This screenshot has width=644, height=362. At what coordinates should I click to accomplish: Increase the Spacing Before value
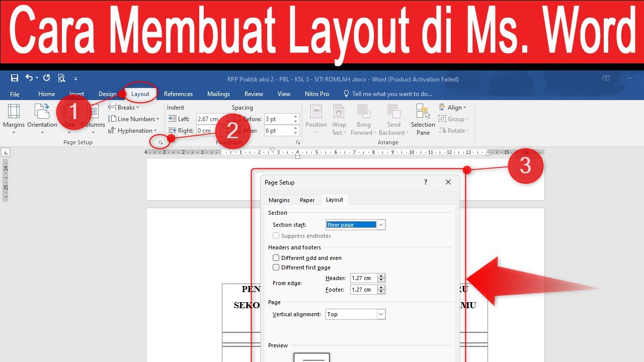pos(296,117)
